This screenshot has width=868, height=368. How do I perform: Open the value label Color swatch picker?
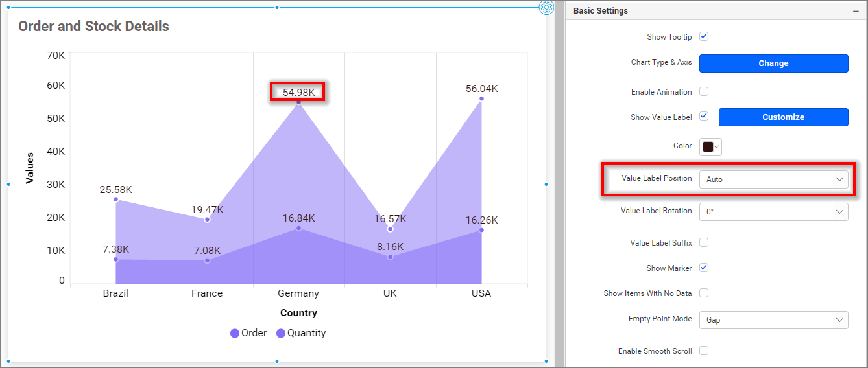coord(710,146)
